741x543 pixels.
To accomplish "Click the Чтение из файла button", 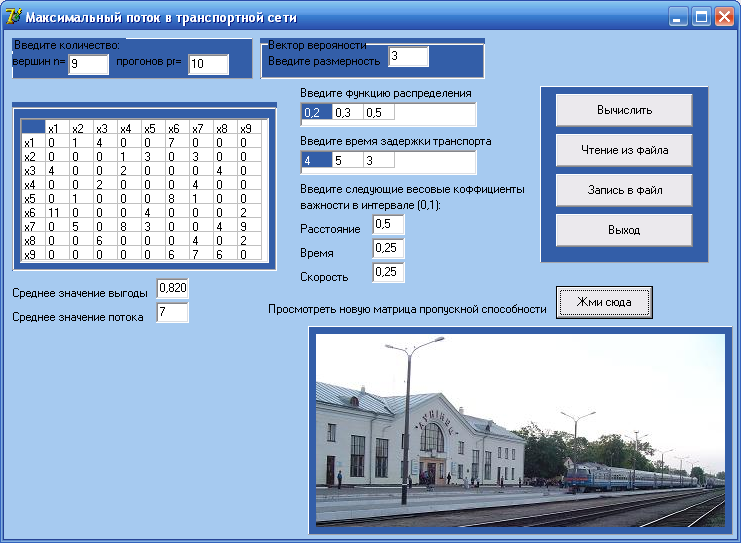I will pos(624,150).
